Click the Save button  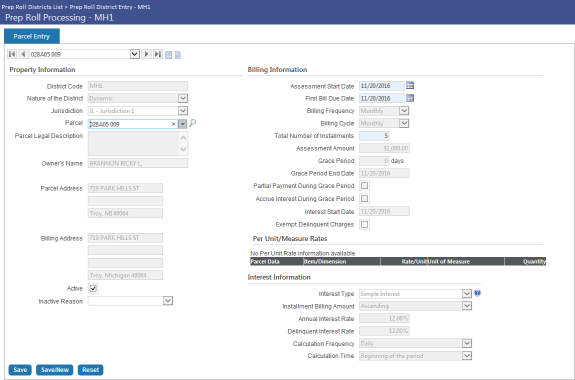pos(20,370)
